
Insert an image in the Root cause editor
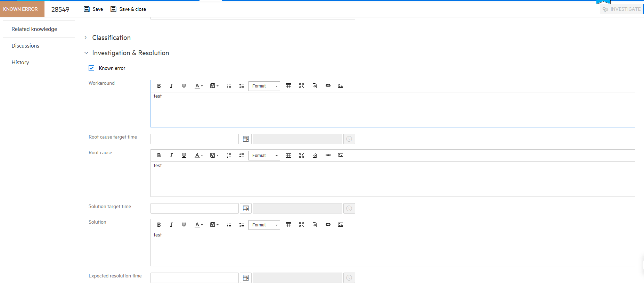(341, 155)
